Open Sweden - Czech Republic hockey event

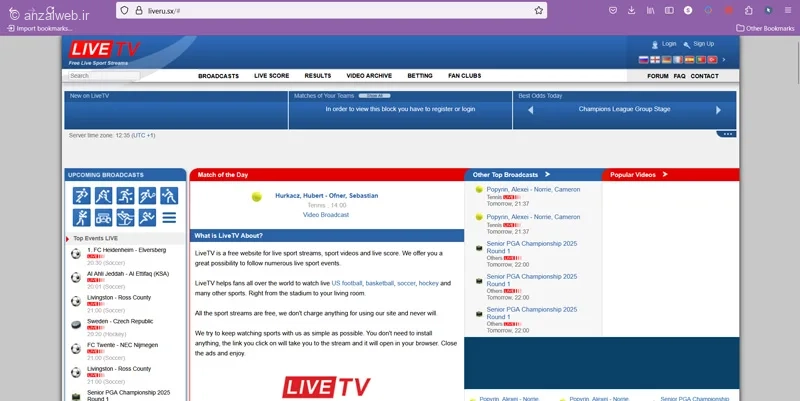pos(120,321)
